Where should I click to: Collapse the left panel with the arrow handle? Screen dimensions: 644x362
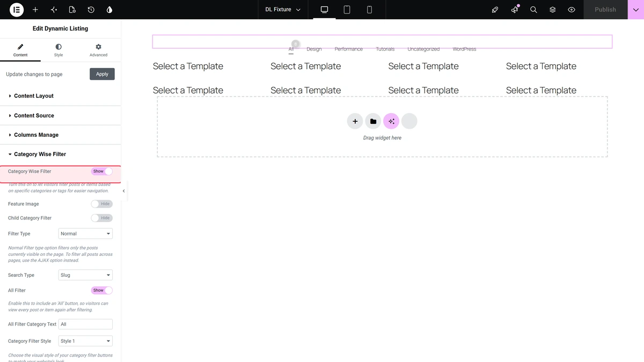point(123,191)
